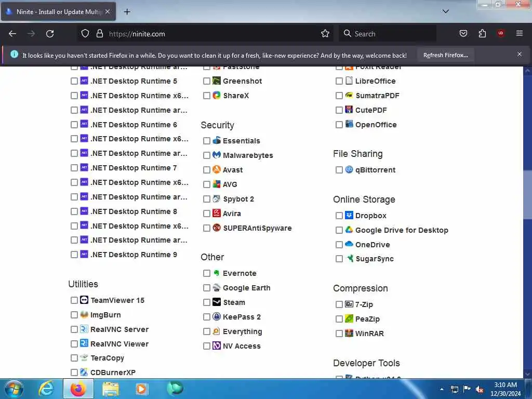Open Windows Explorer folder on taskbar

click(110, 389)
